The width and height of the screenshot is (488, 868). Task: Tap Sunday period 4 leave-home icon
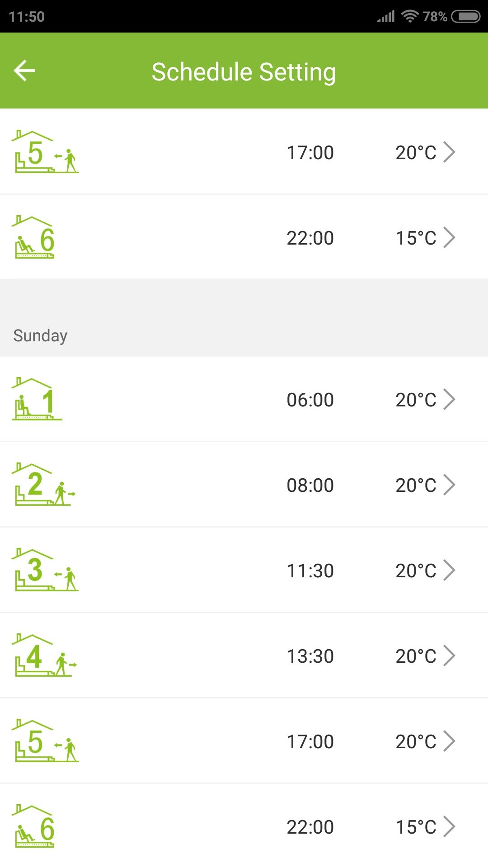[x=44, y=655]
